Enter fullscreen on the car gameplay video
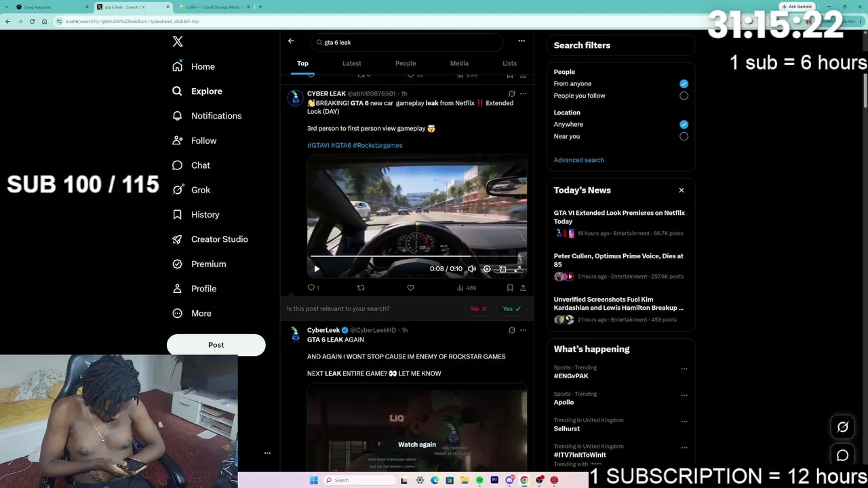The width and height of the screenshot is (868, 488). (x=518, y=269)
